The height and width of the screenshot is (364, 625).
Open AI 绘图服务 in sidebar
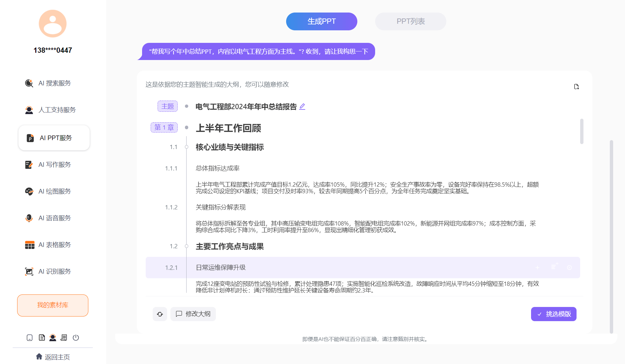pos(48,191)
